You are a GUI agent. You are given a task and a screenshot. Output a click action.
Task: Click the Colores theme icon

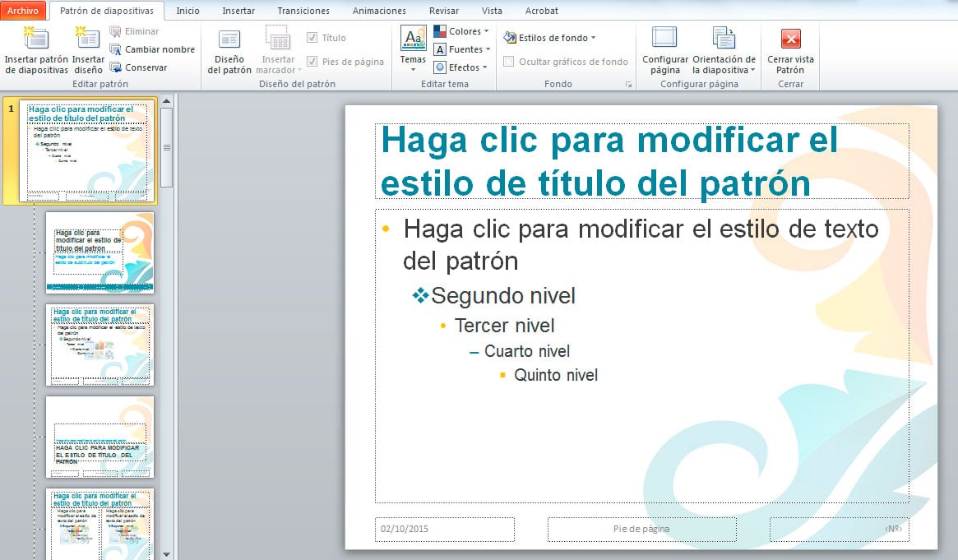pyautogui.click(x=440, y=31)
